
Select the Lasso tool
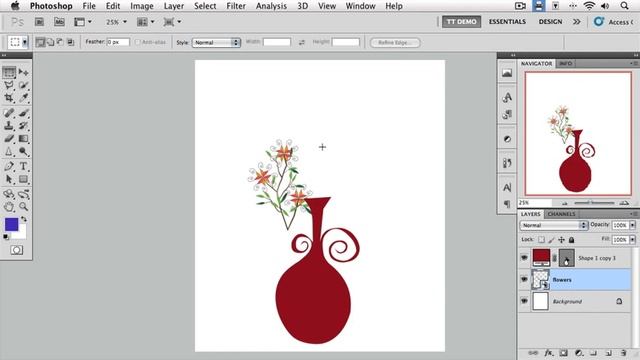click(x=9, y=85)
